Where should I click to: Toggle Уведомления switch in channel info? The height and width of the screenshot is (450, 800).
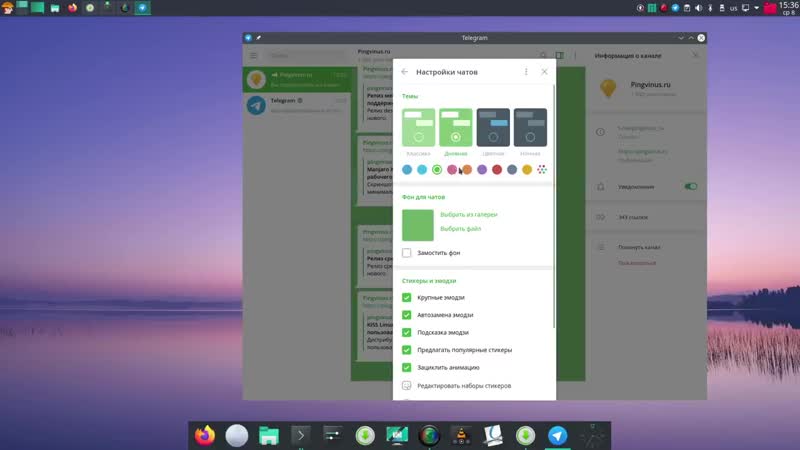(690, 187)
